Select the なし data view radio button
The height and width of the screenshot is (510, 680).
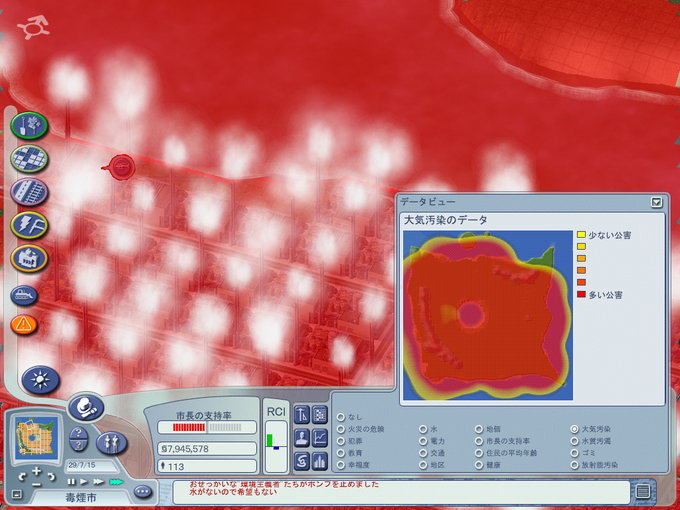tap(341, 417)
